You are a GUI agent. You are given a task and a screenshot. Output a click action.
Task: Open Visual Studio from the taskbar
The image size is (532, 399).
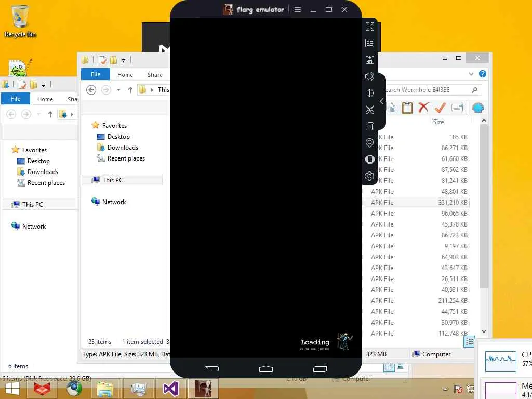(170, 389)
